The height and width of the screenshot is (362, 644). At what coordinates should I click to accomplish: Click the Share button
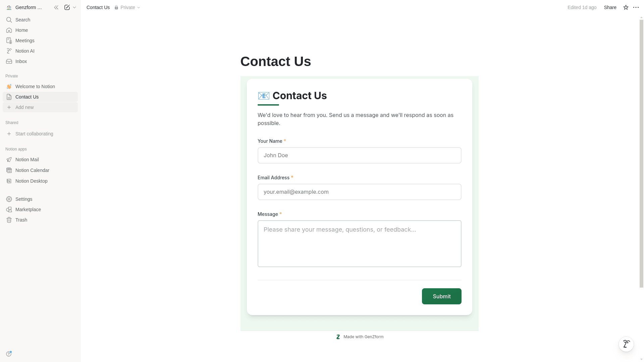(x=610, y=7)
